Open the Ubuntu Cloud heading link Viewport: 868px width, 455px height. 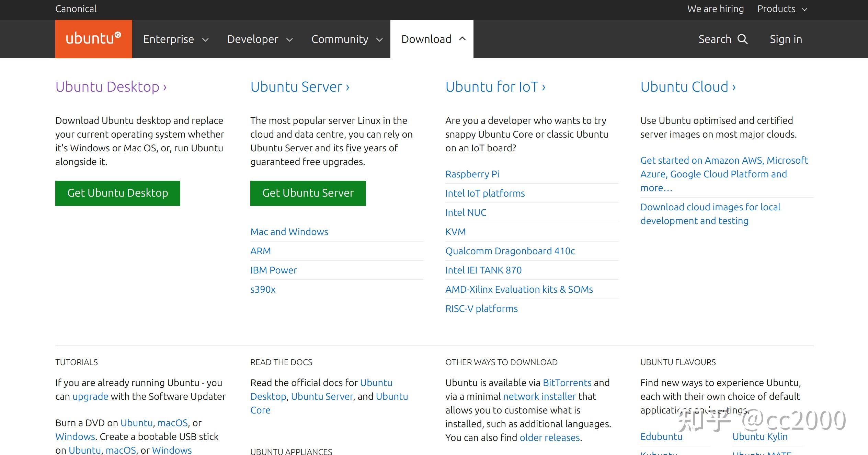[x=688, y=87]
